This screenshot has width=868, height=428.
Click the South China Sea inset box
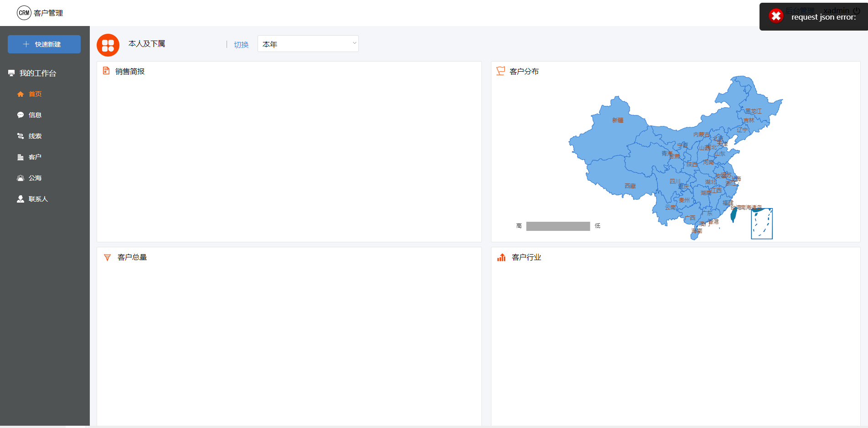762,224
